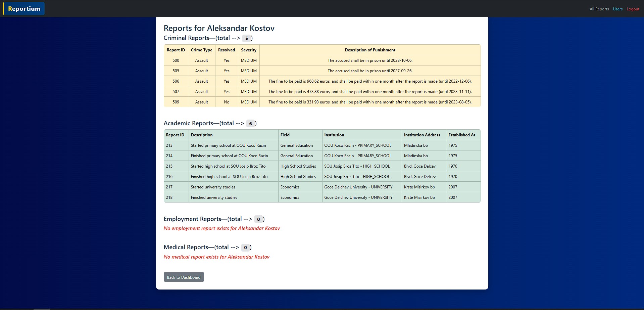Screen dimensions: 644x310
Task: Click established year 1975 in row 214
Action: click(x=453, y=156)
